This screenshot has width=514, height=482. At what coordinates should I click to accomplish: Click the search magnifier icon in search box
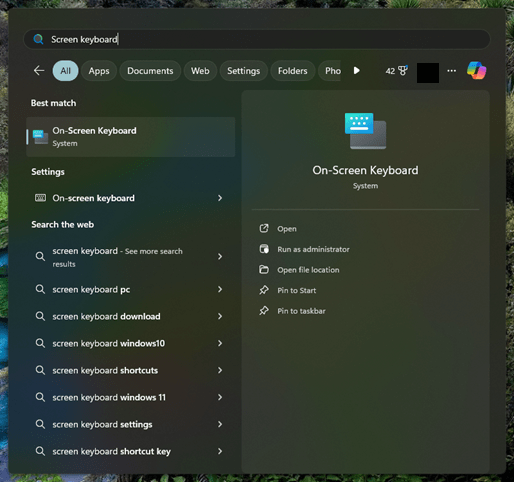point(38,39)
